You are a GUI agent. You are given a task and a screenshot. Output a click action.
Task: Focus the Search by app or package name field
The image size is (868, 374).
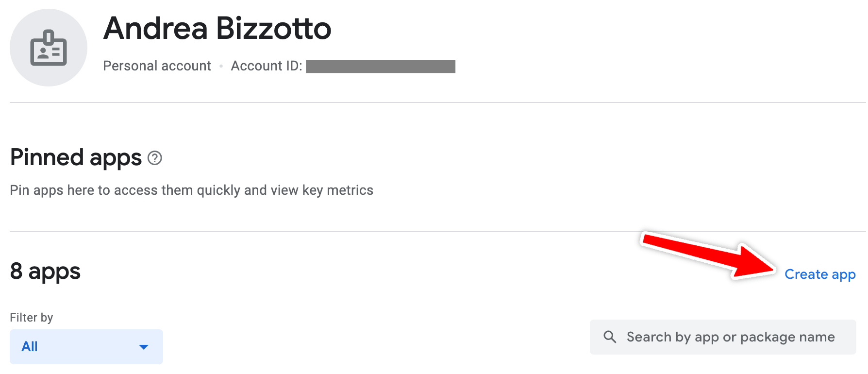pyautogui.click(x=730, y=337)
